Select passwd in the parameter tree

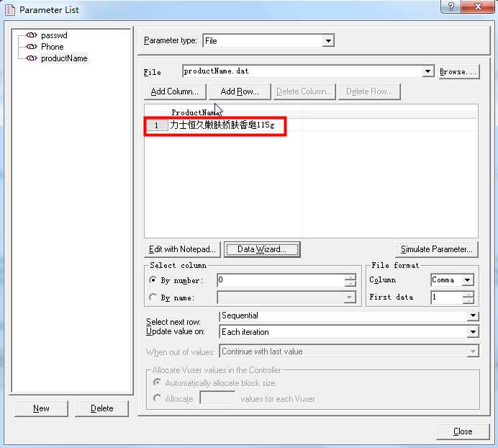(54, 35)
